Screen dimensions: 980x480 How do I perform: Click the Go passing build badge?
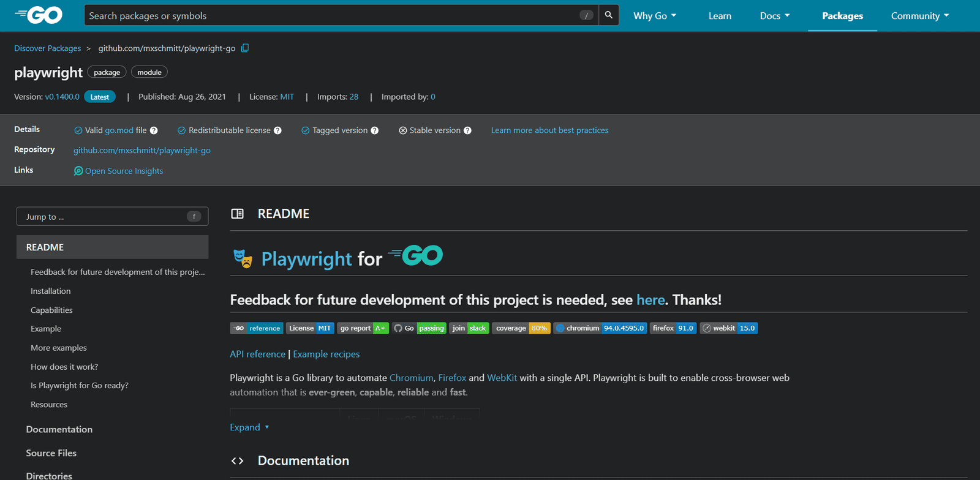(419, 328)
